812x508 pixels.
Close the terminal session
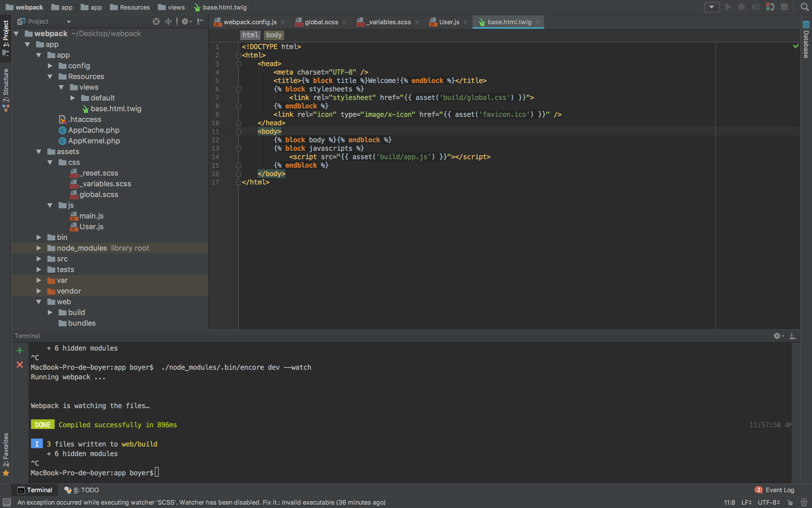pos(20,365)
